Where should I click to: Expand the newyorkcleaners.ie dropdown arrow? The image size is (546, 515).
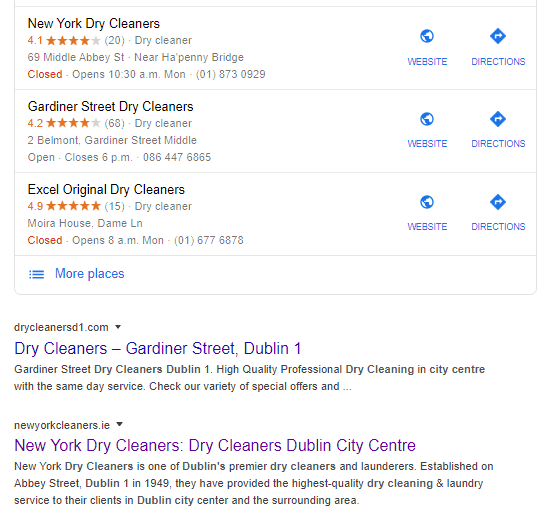point(119,424)
